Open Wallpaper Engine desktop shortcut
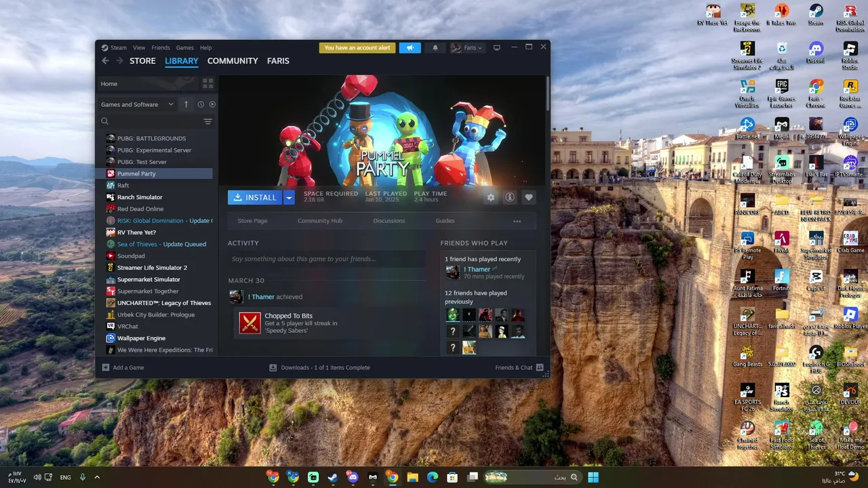 click(x=850, y=131)
